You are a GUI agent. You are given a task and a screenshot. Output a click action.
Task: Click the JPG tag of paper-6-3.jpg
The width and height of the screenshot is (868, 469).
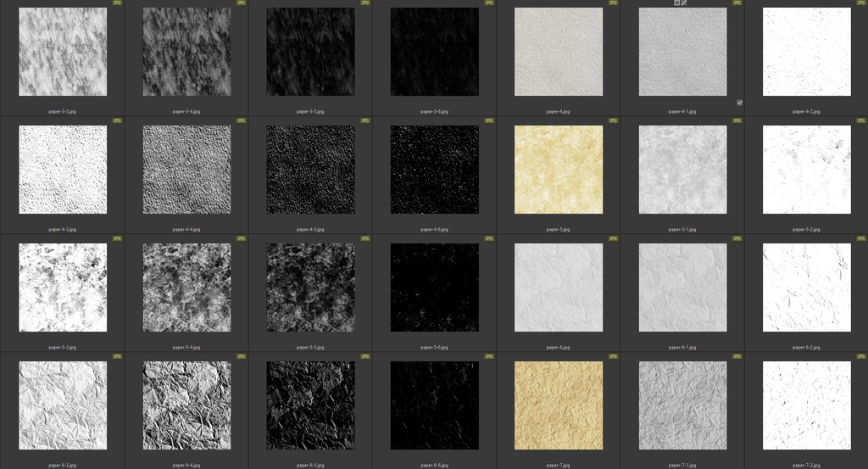pyautogui.click(x=118, y=357)
